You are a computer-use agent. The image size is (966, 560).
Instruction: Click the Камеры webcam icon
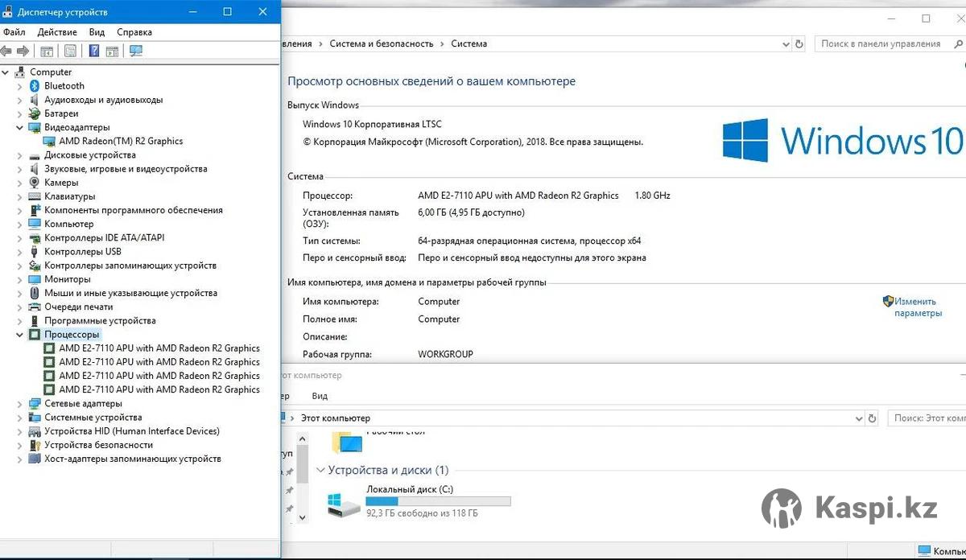35,183
